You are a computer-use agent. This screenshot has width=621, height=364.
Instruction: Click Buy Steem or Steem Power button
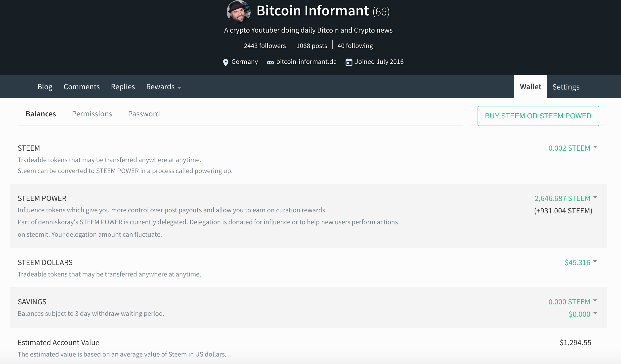538,116
